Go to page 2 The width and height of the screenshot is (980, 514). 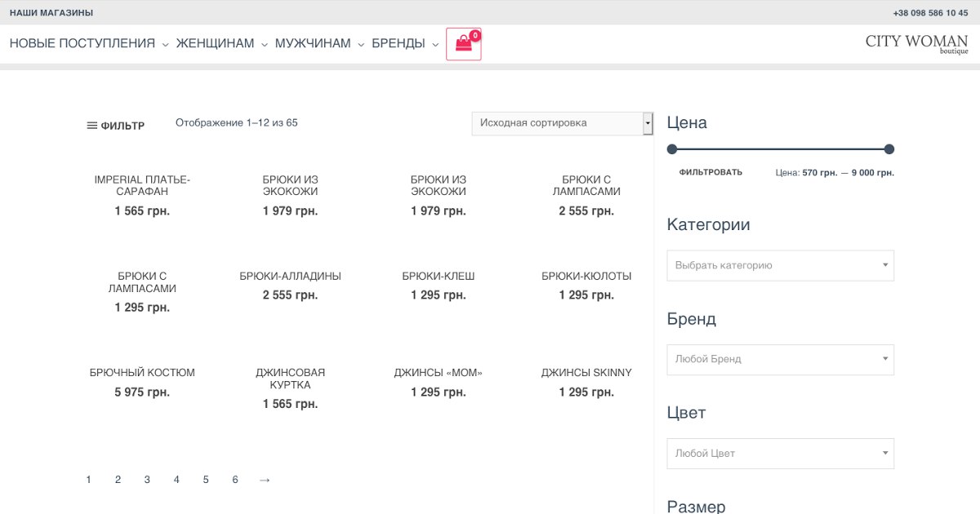(118, 480)
